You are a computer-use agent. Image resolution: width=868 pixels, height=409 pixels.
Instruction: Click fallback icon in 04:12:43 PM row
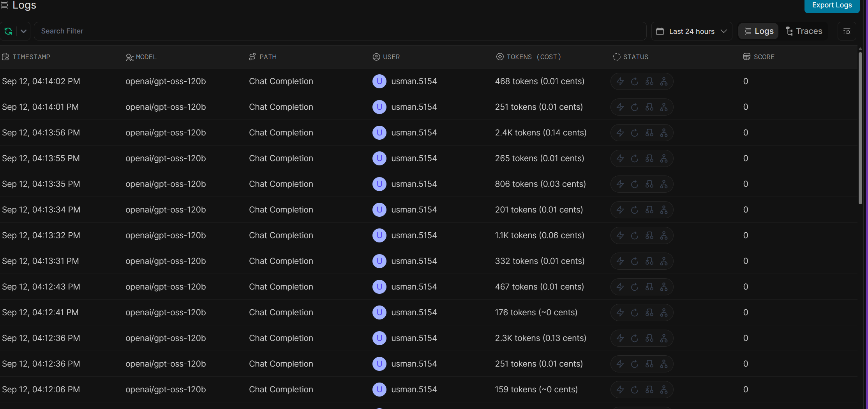(x=649, y=287)
